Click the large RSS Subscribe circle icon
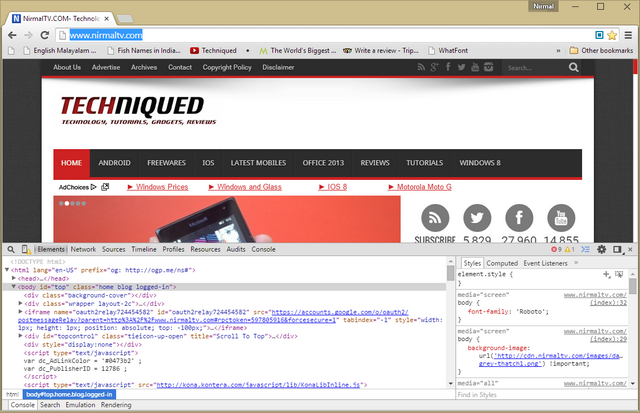 435,218
